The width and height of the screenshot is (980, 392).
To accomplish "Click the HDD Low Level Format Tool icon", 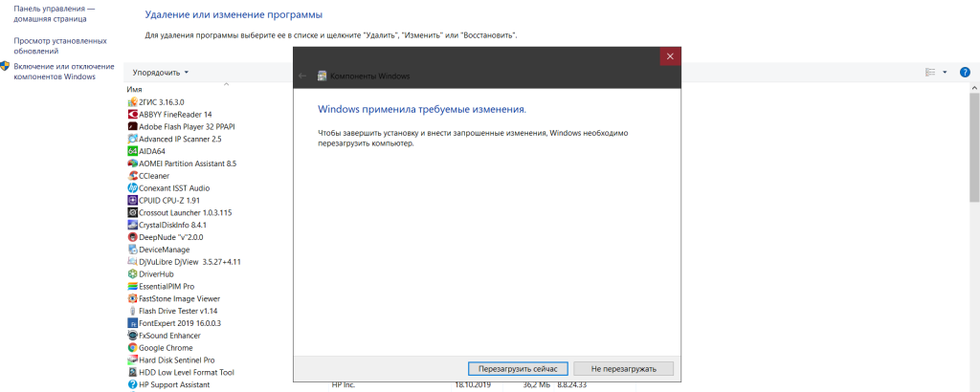I will [132, 372].
